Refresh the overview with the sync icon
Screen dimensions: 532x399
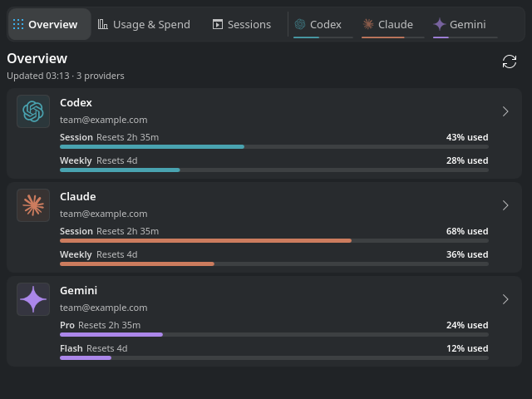510,62
